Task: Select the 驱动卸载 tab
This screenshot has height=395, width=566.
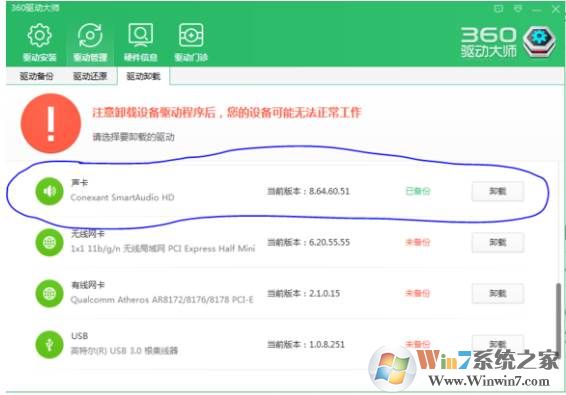Action: (143, 76)
